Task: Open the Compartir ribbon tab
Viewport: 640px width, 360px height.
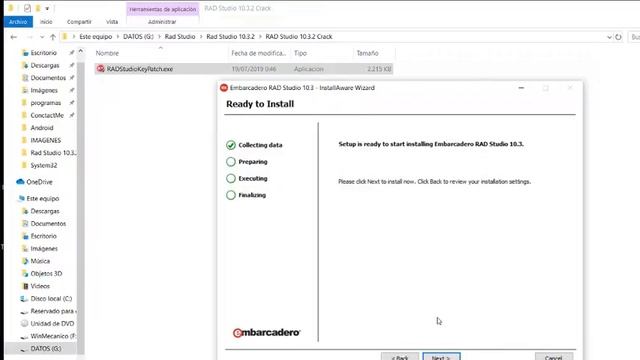Action: coord(79,22)
